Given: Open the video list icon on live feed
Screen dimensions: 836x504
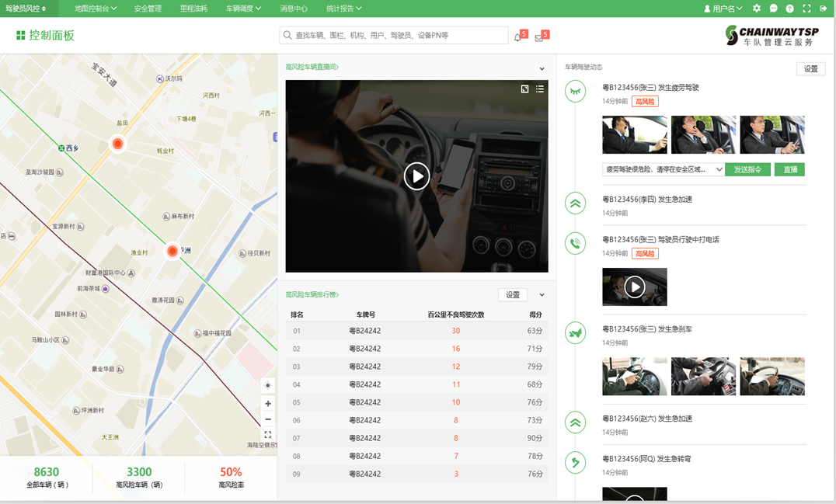Looking at the screenshot, I should point(540,89).
